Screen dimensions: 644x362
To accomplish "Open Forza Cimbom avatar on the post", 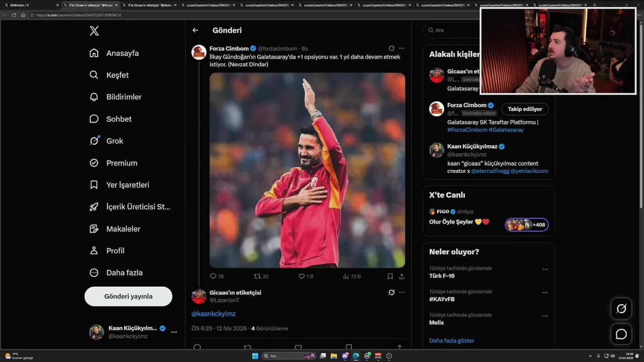I will click(199, 52).
